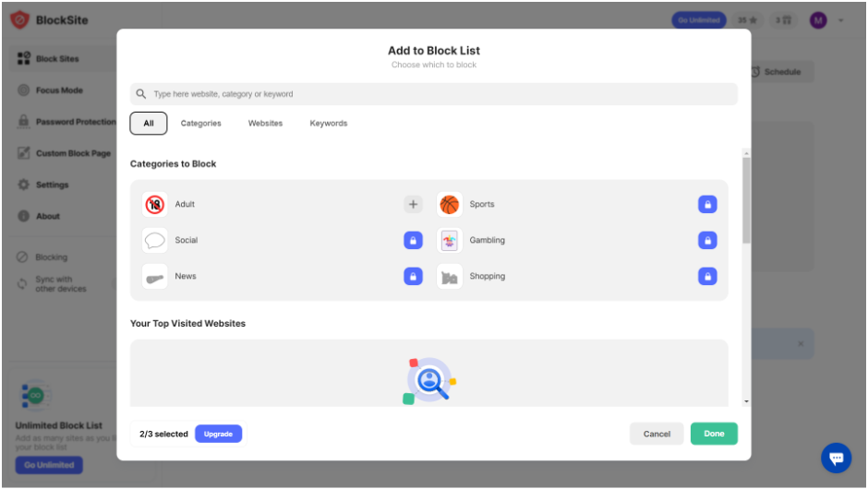Select the All tab
The image size is (868, 489).
pos(149,124)
